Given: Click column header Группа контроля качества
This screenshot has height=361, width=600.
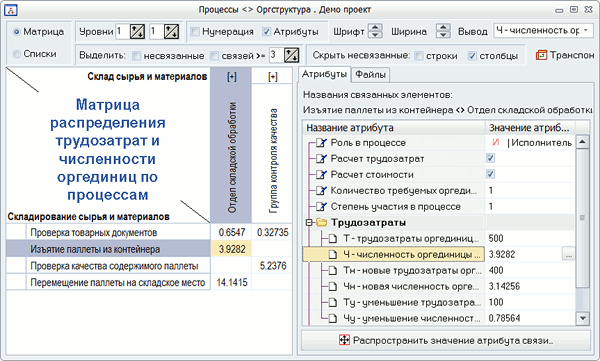Looking at the screenshot, I should coord(273,161).
